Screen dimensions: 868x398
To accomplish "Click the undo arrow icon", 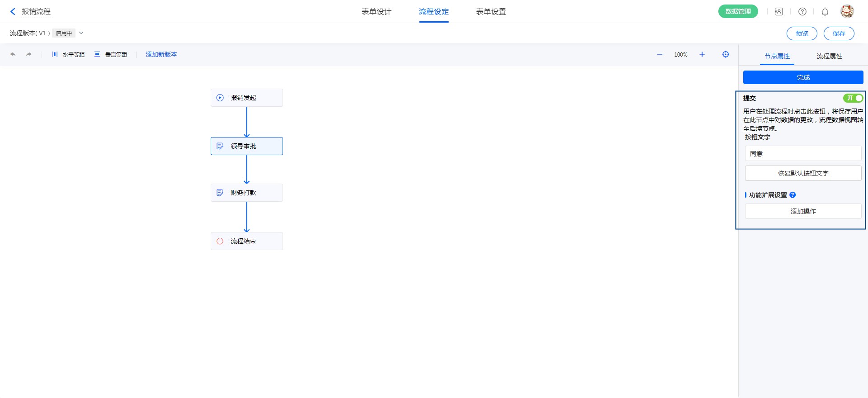I will (13, 54).
